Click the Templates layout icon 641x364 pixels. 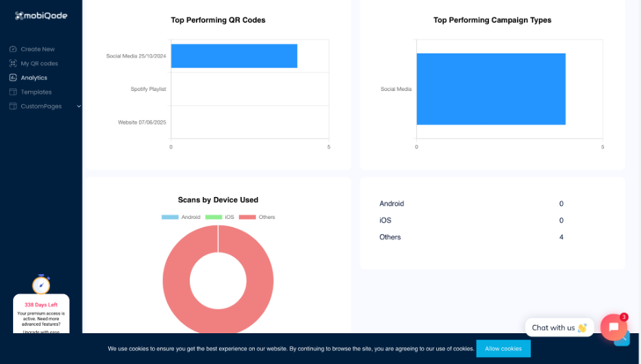(13, 92)
